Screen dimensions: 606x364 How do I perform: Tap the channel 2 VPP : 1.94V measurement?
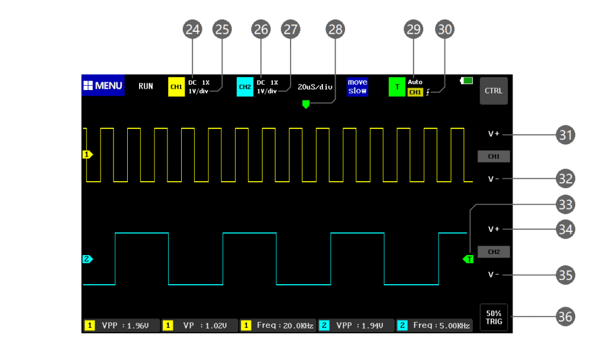click(356, 326)
